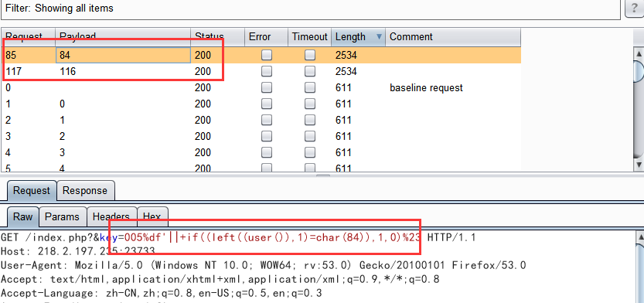This screenshot has height=303, width=644.
Task: Click length 611 in baseline request row
Action: (343, 88)
